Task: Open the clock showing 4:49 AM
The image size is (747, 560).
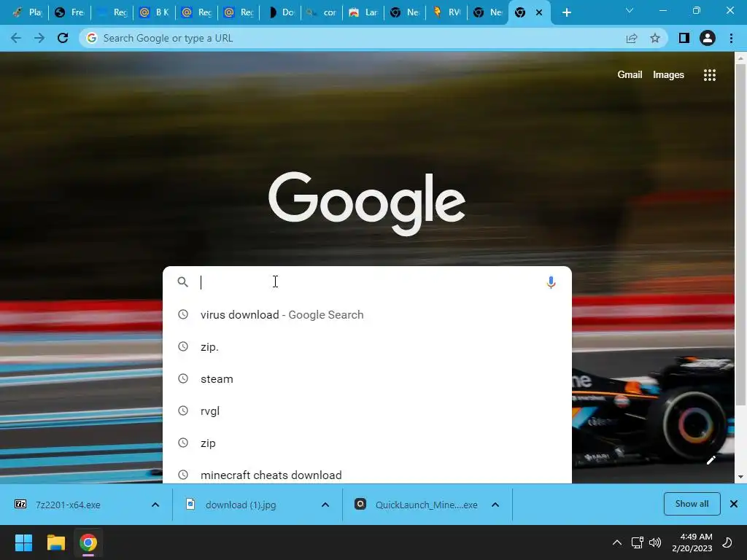Action: coord(692,542)
